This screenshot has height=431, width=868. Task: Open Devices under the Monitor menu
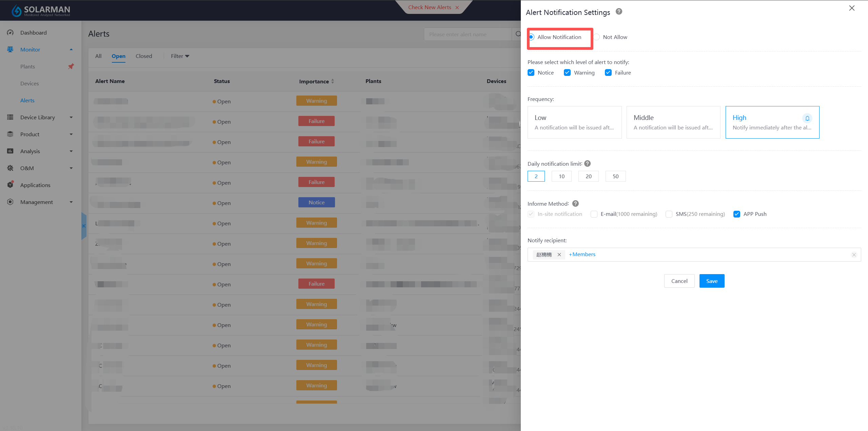pyautogui.click(x=29, y=83)
